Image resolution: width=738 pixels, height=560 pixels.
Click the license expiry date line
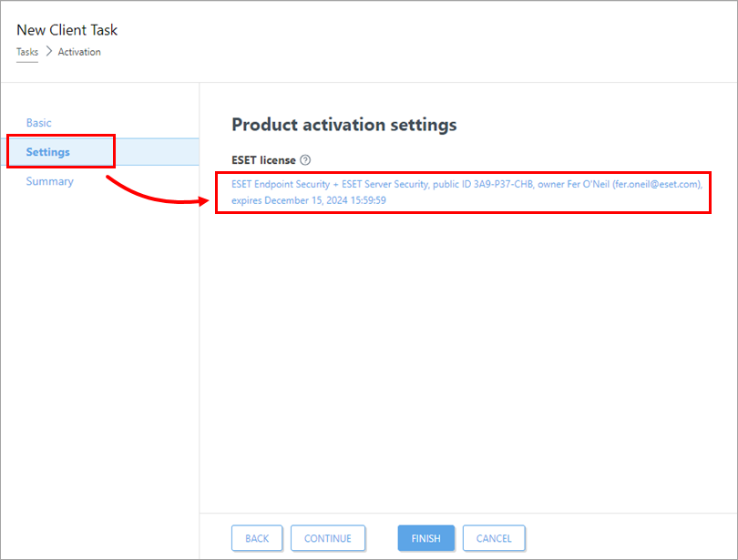(x=309, y=200)
